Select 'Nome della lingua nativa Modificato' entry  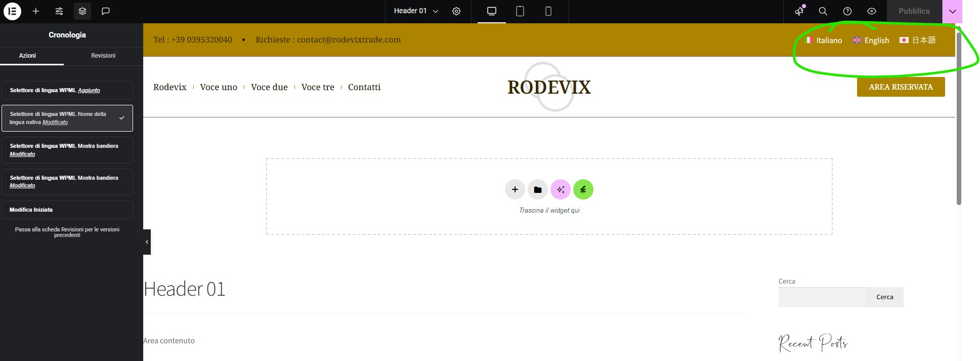67,118
